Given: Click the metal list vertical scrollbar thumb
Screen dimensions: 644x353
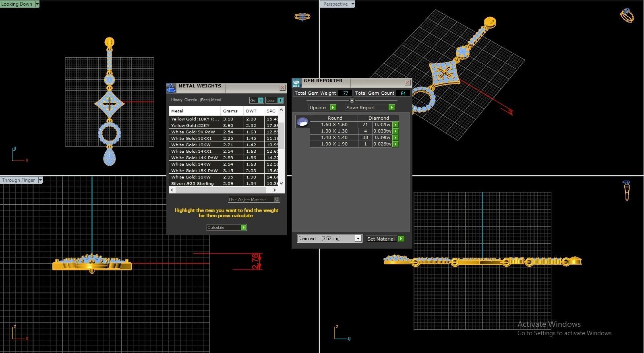Looking at the screenshot, I should point(282,135).
